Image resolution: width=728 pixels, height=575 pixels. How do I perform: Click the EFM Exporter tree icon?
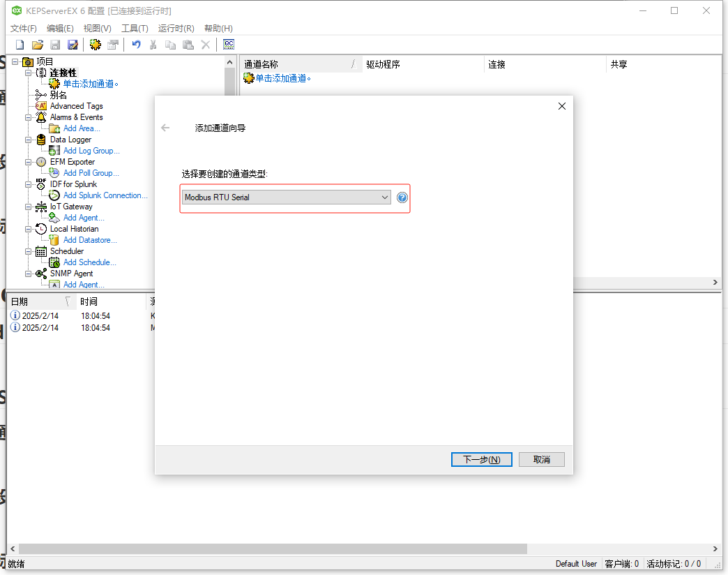[41, 162]
